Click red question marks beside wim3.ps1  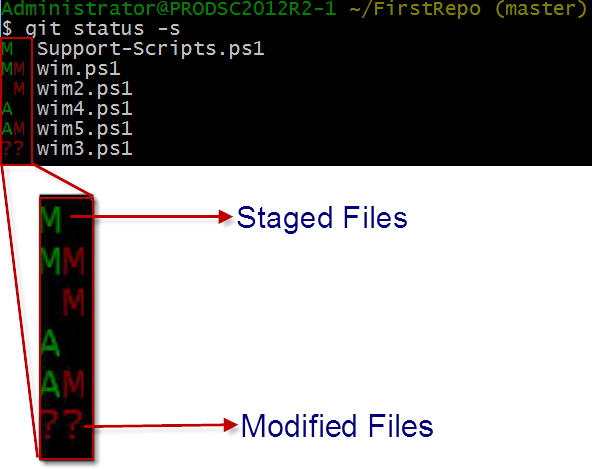(x=13, y=148)
